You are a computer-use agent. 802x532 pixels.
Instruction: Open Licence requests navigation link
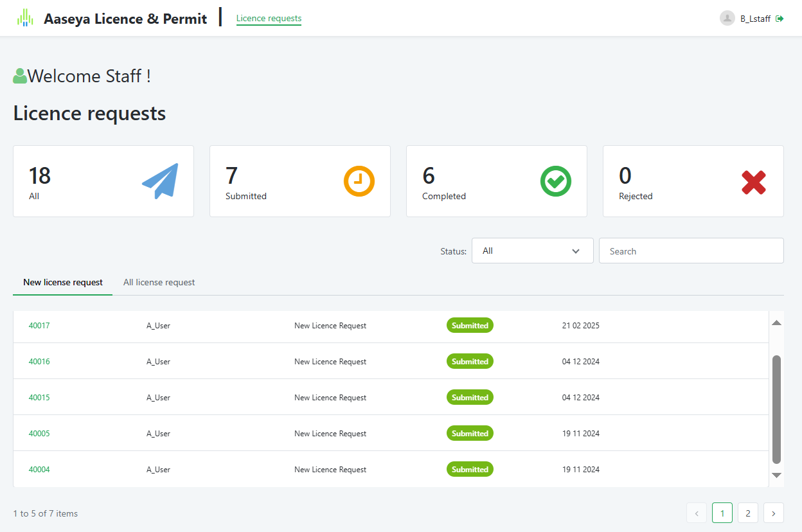pyautogui.click(x=269, y=19)
